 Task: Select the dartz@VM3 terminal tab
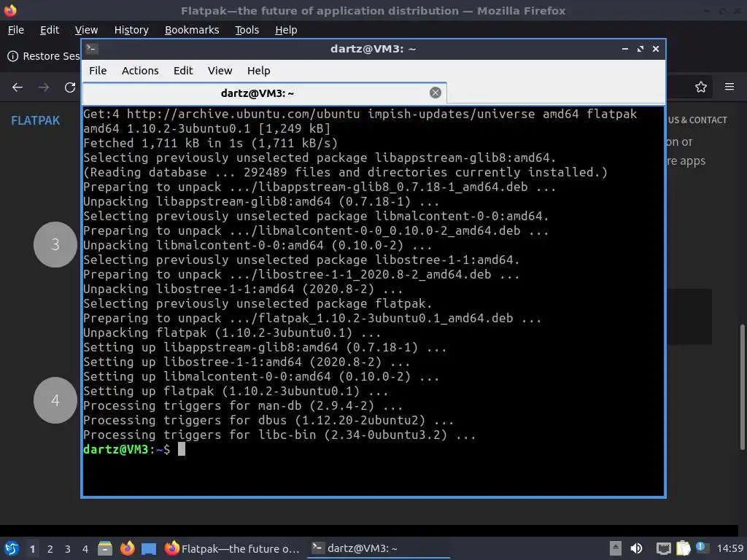(258, 93)
